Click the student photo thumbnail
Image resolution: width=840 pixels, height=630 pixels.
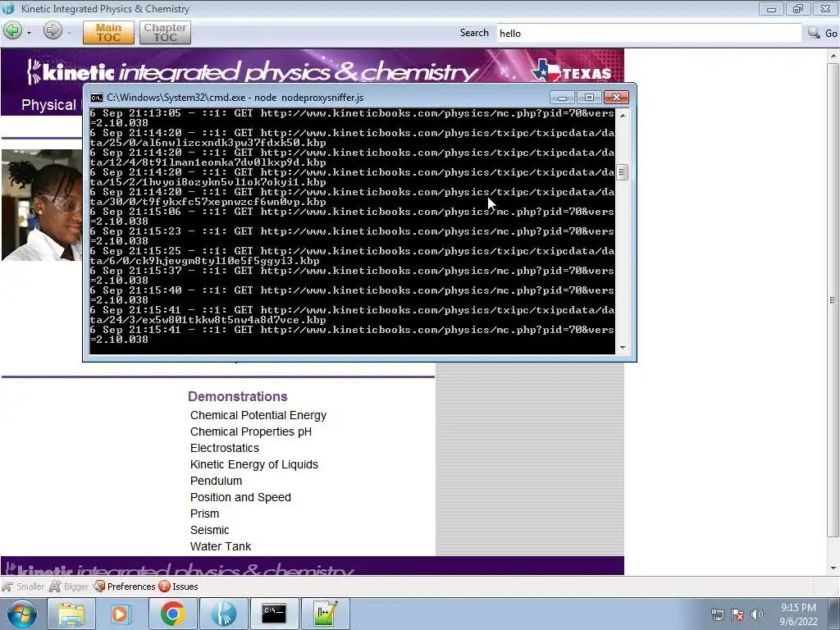click(x=42, y=205)
